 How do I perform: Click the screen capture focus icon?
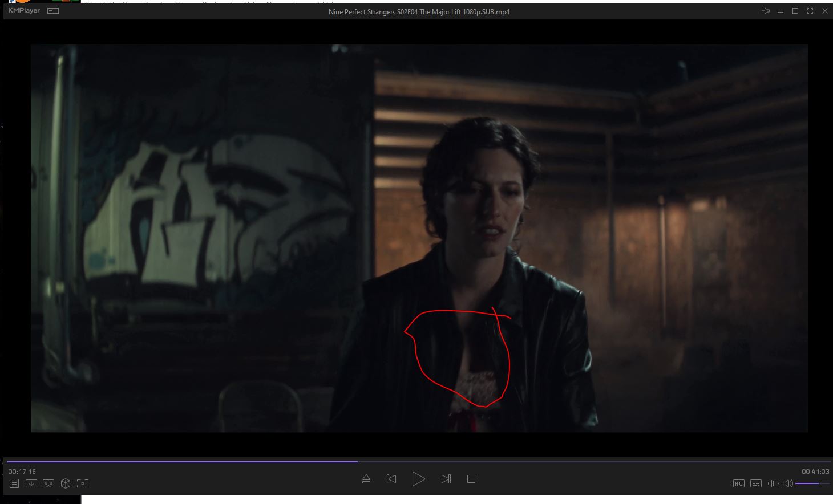click(83, 483)
